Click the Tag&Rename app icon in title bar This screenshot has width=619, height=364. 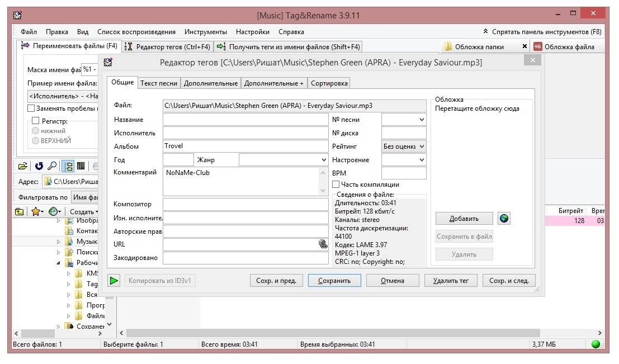pos(17,16)
